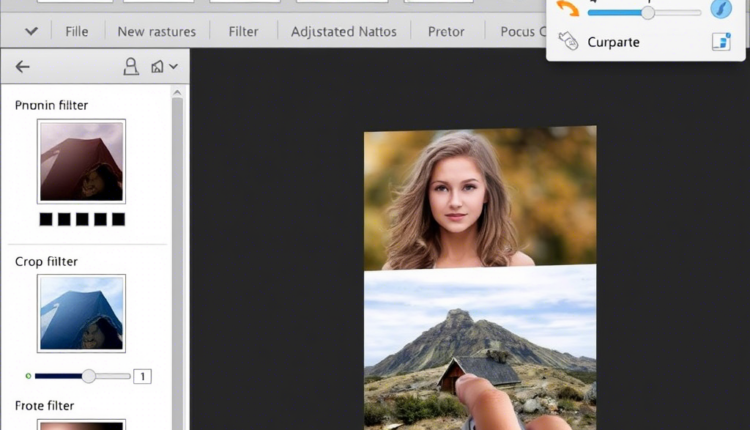Click the blue round brush icon
Screen dimensions: 750x430
click(720, 10)
